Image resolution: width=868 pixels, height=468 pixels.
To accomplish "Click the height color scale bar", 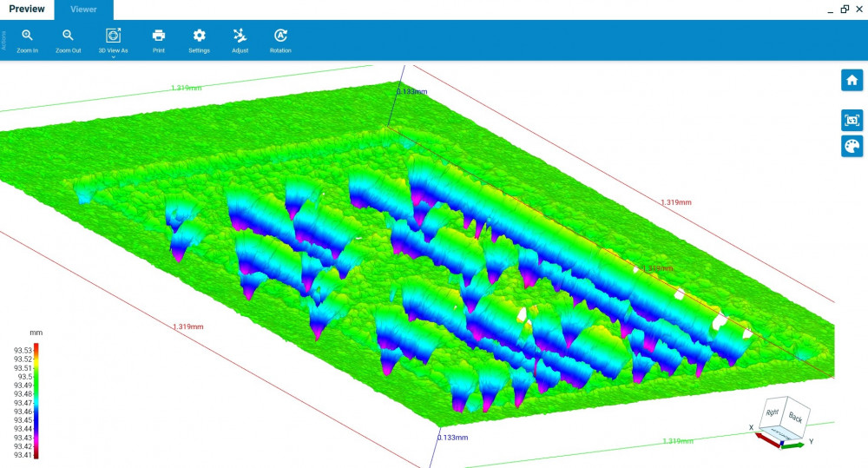I will pos(36,401).
